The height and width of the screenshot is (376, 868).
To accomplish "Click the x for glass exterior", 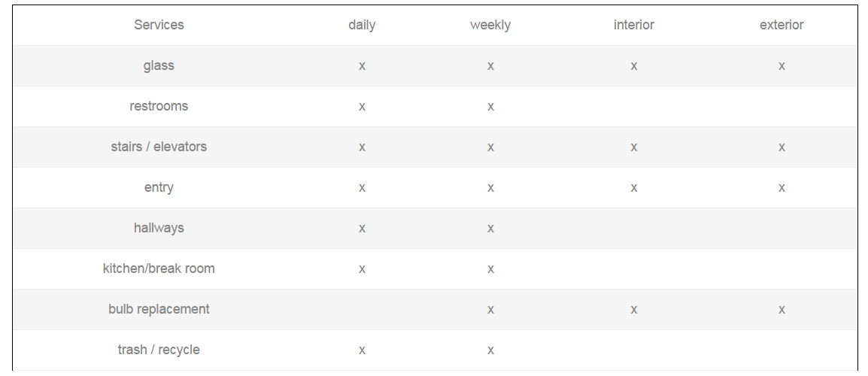I will coord(782,66).
